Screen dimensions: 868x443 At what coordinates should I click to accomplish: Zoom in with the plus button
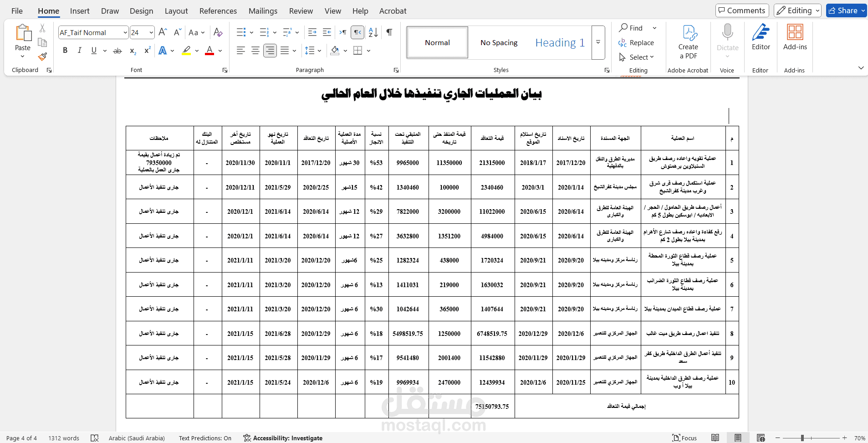point(844,438)
